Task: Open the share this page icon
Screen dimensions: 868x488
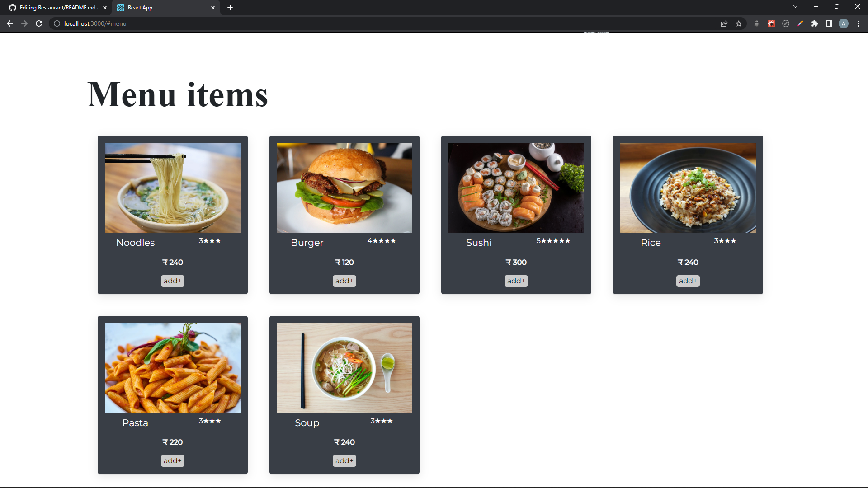Action: (x=724, y=23)
